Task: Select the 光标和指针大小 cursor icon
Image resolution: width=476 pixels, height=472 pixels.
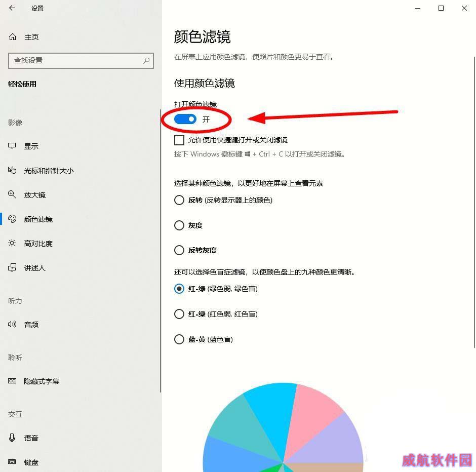Action: pyautogui.click(x=12, y=170)
